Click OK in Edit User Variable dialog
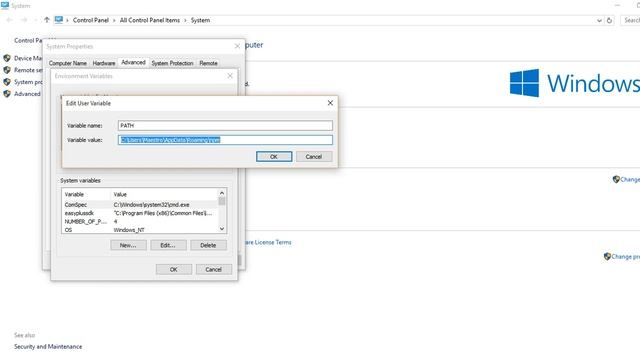The width and height of the screenshot is (640, 360). pos(274,157)
